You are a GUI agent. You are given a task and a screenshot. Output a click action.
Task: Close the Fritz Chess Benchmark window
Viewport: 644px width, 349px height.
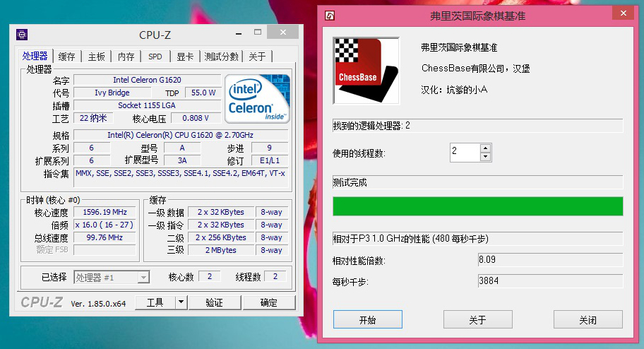(624, 13)
